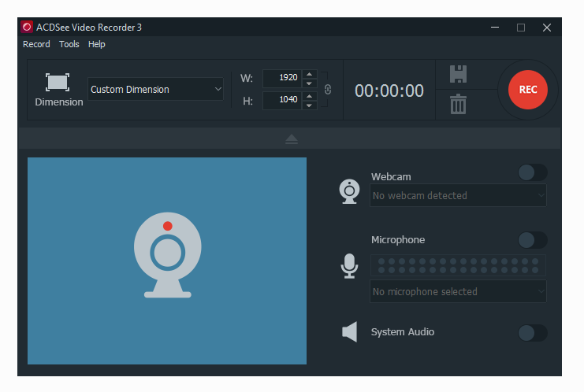Click the webcam device icon
This screenshot has width=584, height=392.
[349, 191]
